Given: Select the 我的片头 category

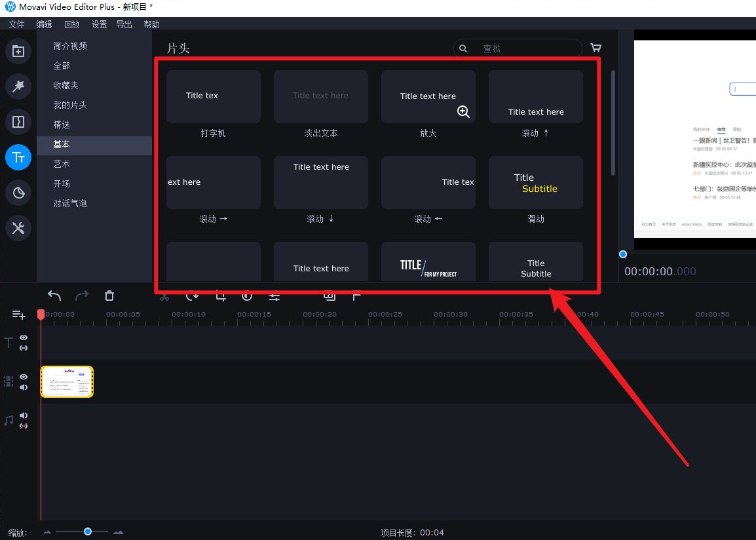Looking at the screenshot, I should (x=94, y=105).
